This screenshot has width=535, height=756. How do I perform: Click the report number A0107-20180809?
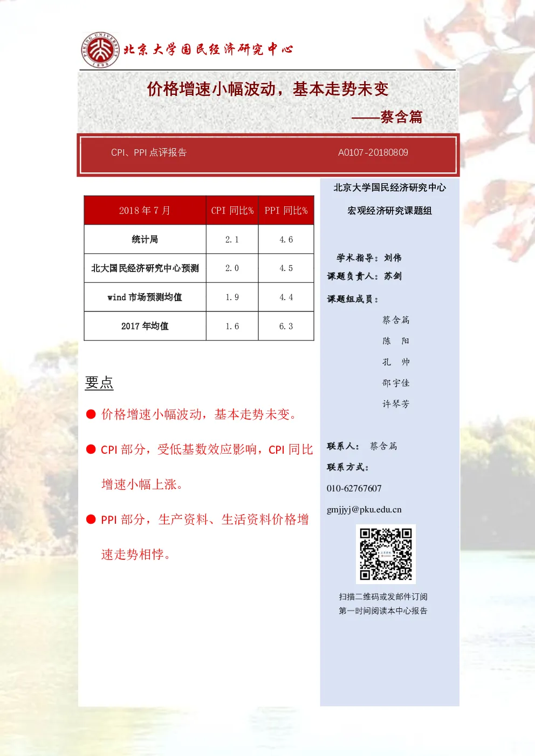(x=373, y=152)
